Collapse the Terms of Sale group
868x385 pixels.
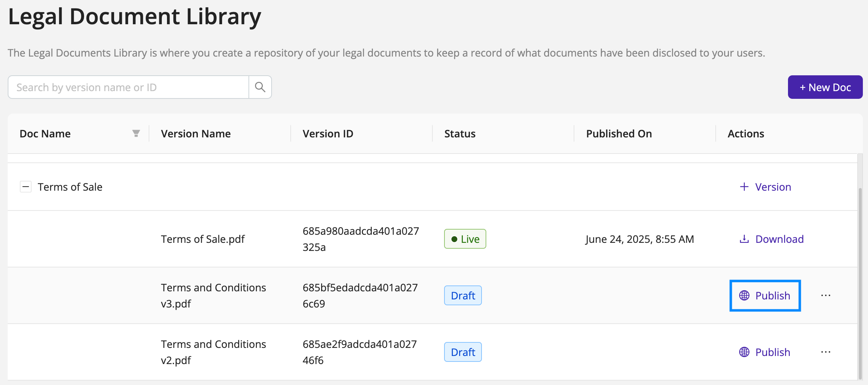click(x=26, y=187)
